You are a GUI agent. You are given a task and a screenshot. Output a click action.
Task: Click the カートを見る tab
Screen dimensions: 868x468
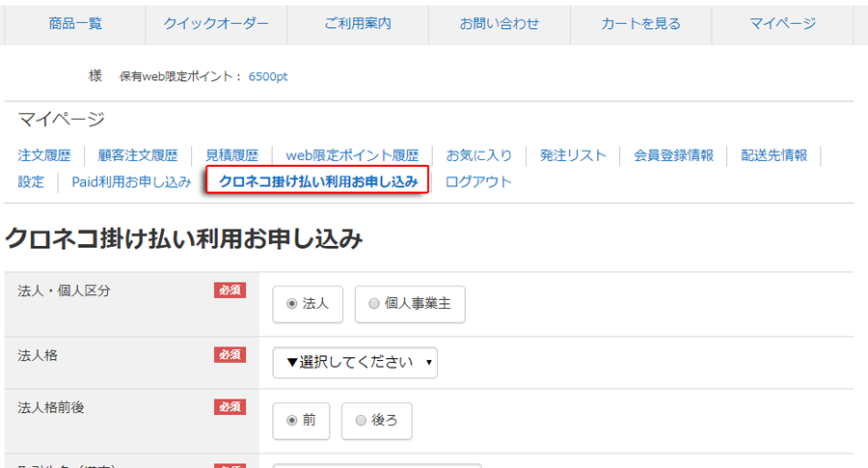tap(641, 24)
